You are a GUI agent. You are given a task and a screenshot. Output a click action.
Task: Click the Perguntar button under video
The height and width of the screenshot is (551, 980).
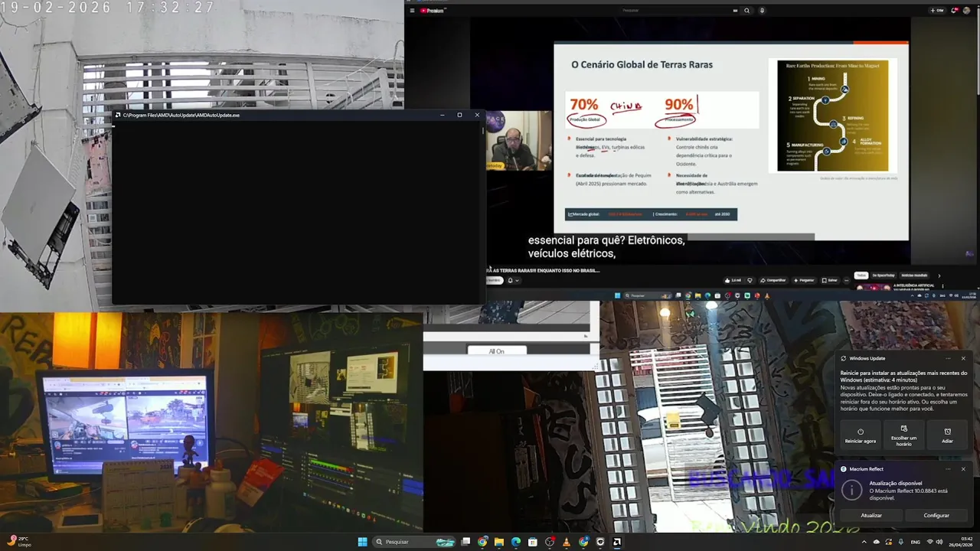tap(805, 280)
